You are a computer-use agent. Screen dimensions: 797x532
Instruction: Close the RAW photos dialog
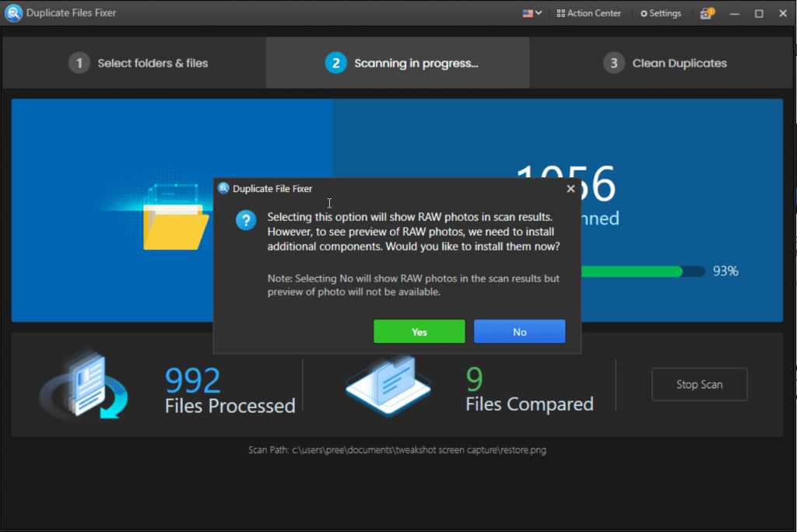[x=571, y=188]
